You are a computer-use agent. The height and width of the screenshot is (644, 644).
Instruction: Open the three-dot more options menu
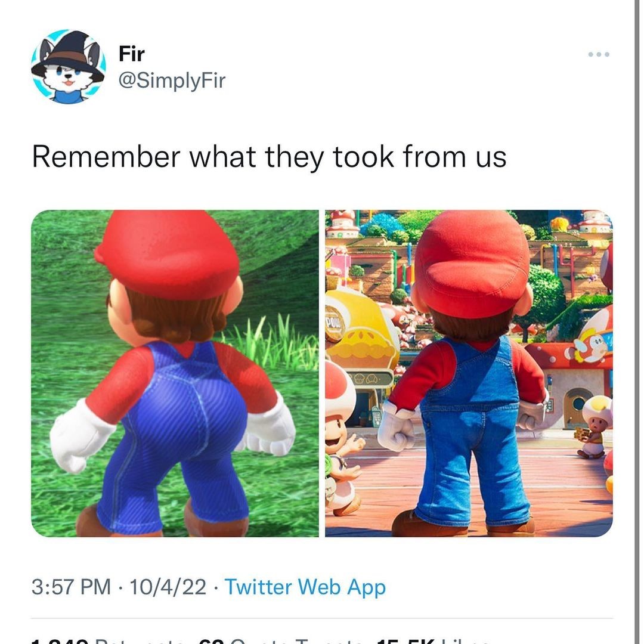[599, 54]
